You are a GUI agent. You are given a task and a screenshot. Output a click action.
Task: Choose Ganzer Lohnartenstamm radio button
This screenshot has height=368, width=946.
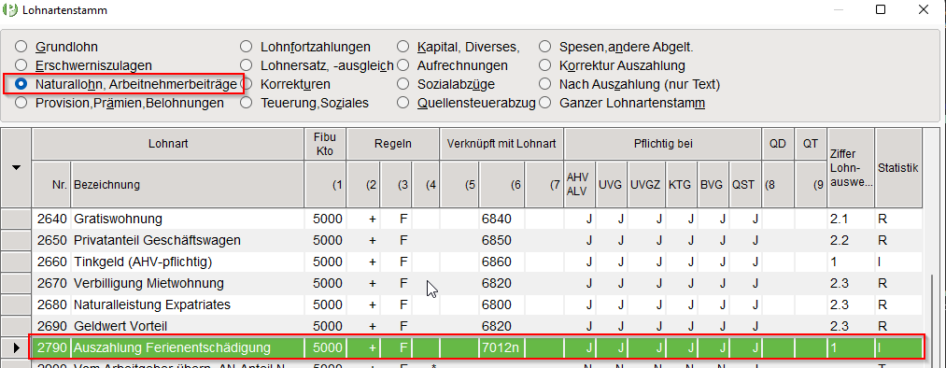pos(545,103)
